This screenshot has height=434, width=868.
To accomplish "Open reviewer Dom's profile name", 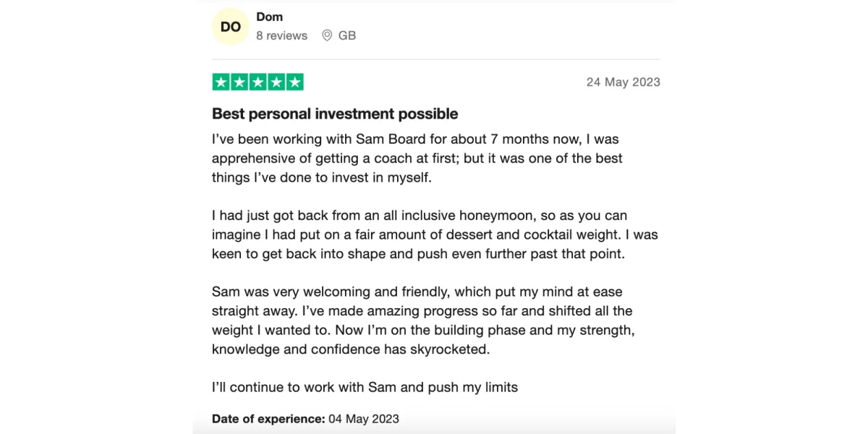I will (x=270, y=17).
